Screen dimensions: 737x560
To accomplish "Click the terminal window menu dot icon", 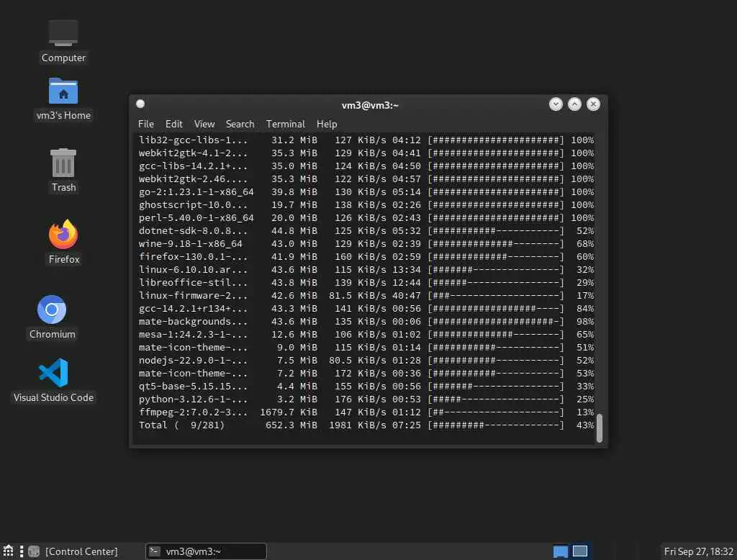I will pos(140,104).
